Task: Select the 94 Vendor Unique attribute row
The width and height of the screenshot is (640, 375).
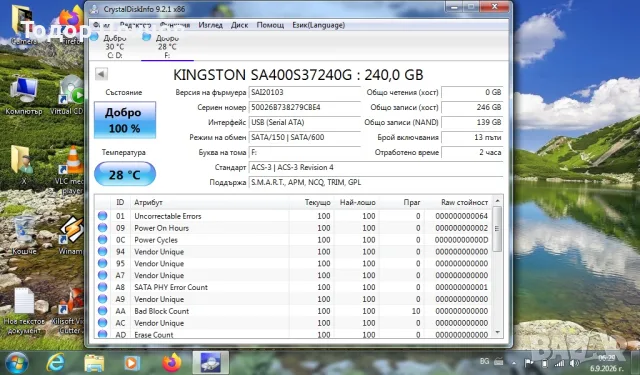Action: (x=293, y=251)
